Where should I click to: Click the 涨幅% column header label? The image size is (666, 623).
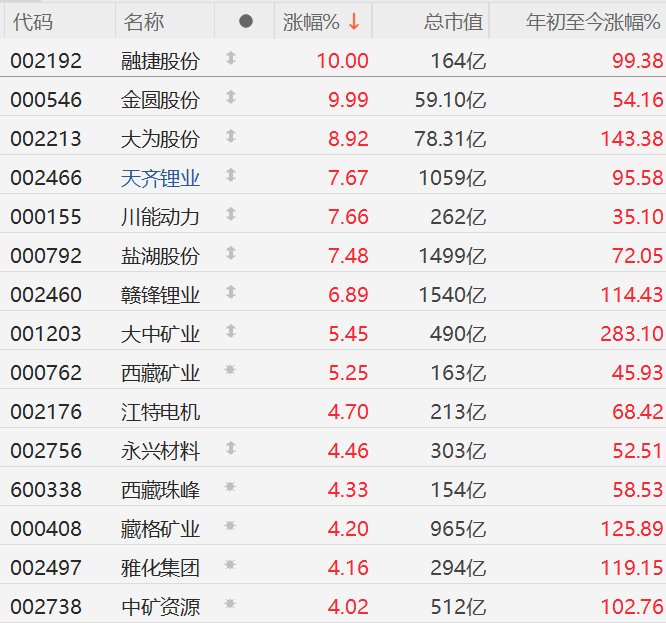pyautogui.click(x=311, y=21)
